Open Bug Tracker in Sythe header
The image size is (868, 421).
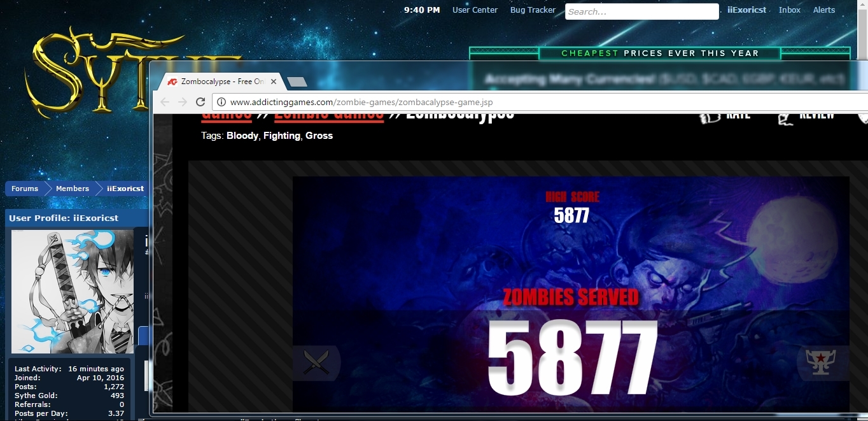pyautogui.click(x=533, y=10)
